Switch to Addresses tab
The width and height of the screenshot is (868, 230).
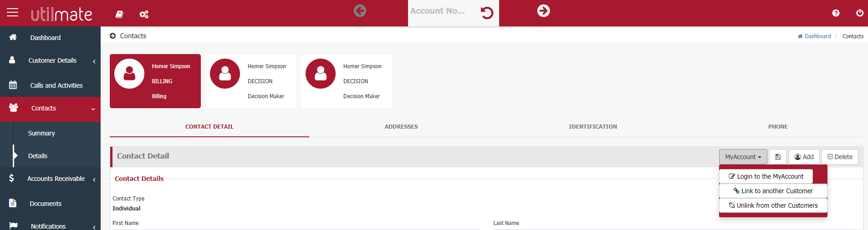[401, 127]
